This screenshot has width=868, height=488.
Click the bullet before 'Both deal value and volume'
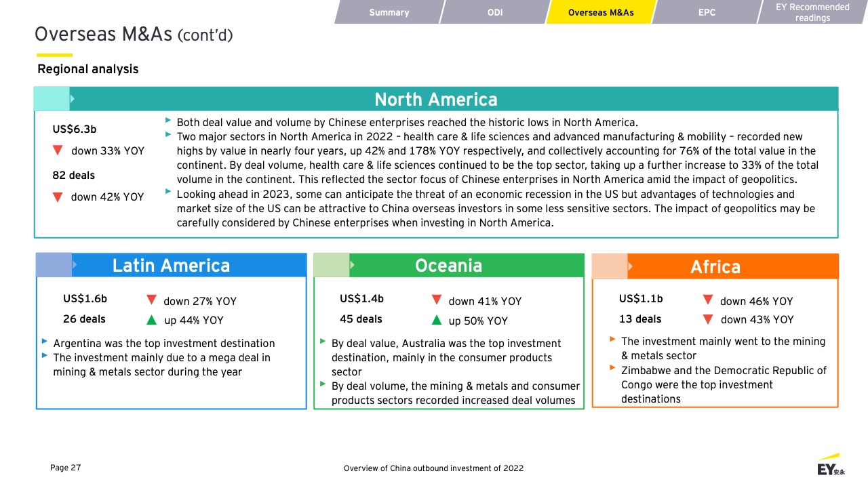pos(167,120)
